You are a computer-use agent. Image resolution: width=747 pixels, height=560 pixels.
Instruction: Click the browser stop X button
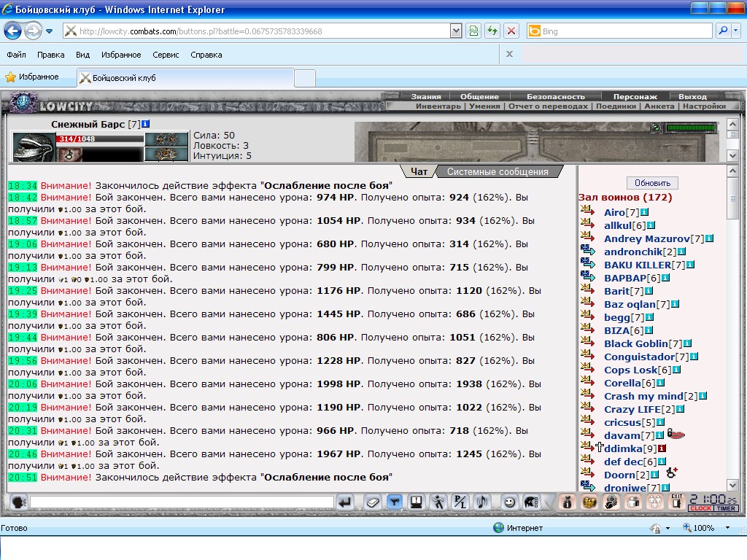(511, 31)
